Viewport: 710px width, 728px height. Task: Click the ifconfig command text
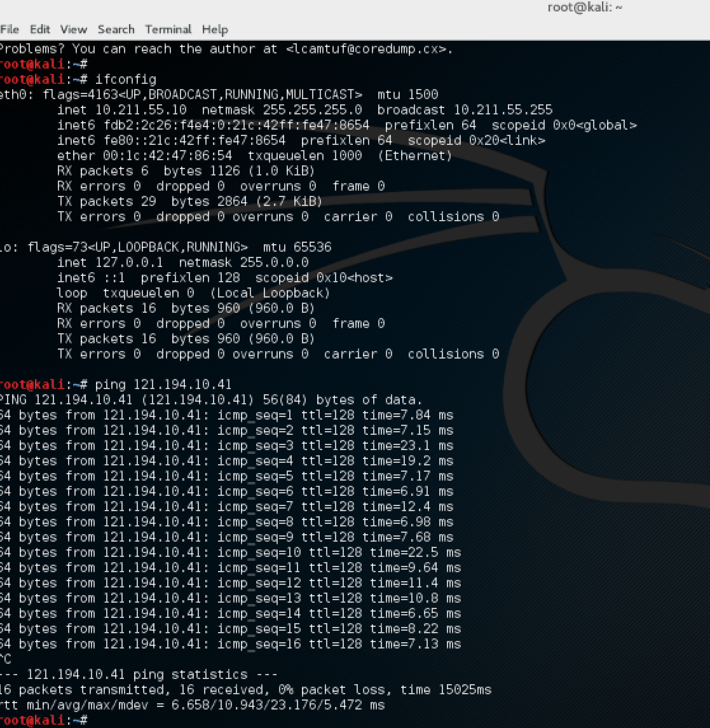(x=126, y=79)
